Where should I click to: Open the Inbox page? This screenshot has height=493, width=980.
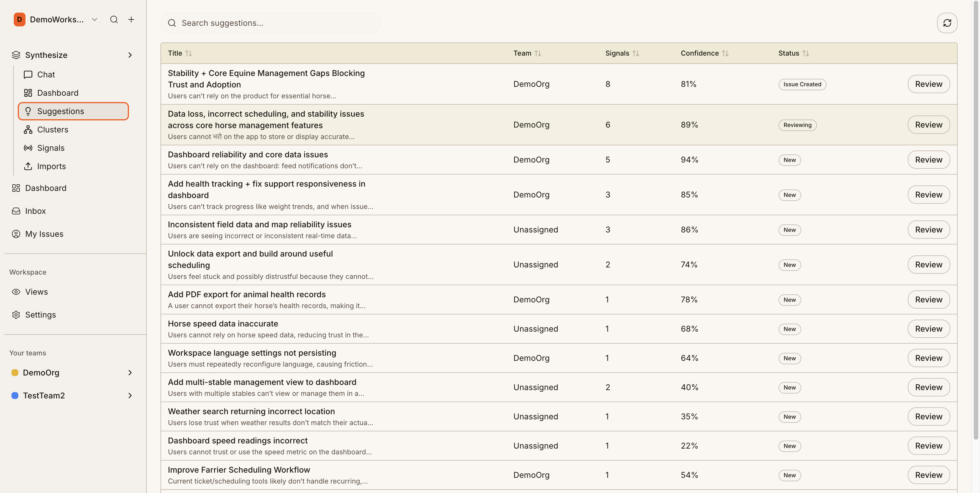(35, 211)
